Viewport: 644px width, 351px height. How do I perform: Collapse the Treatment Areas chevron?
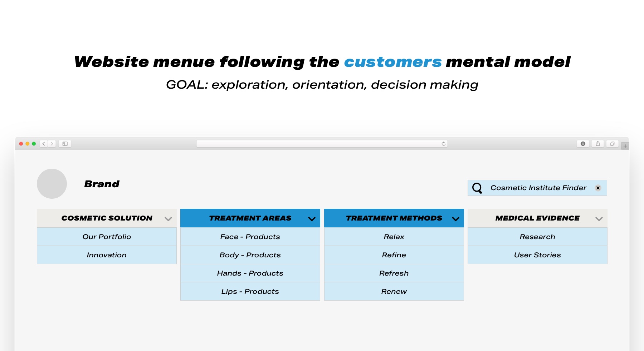[x=312, y=219]
